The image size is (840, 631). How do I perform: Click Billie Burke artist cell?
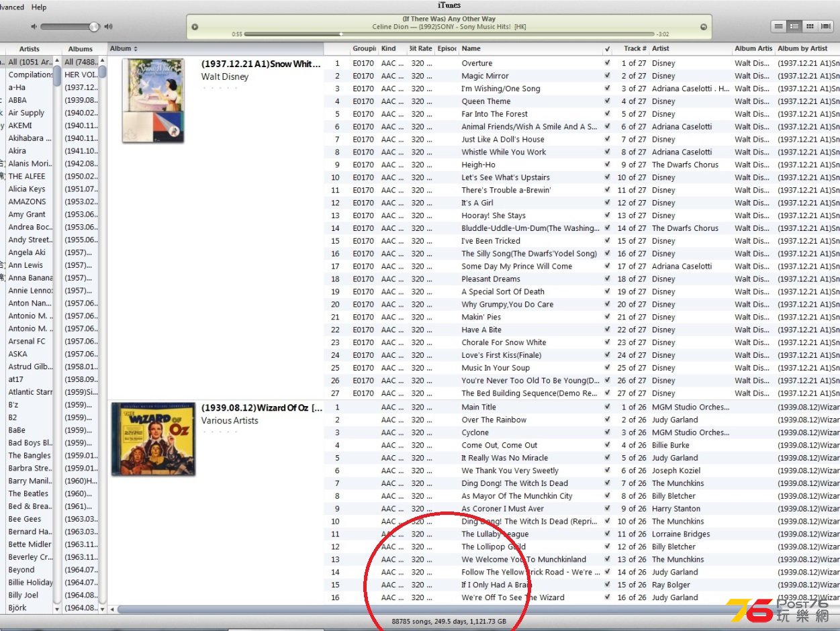pos(671,445)
